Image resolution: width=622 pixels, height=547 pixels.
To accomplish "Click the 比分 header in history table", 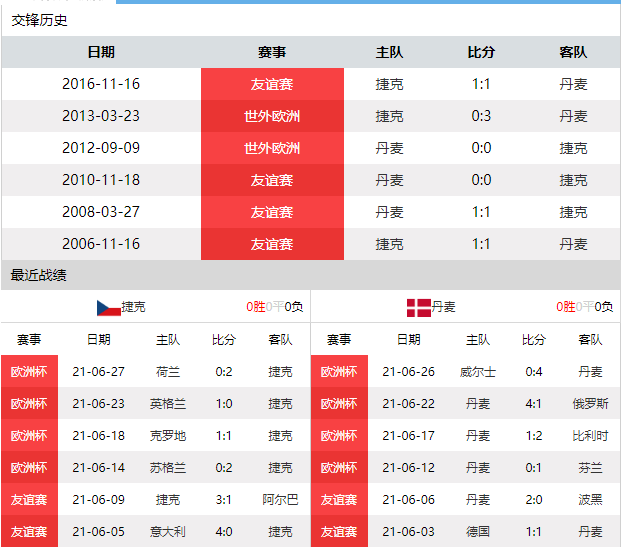I will coord(481,52).
